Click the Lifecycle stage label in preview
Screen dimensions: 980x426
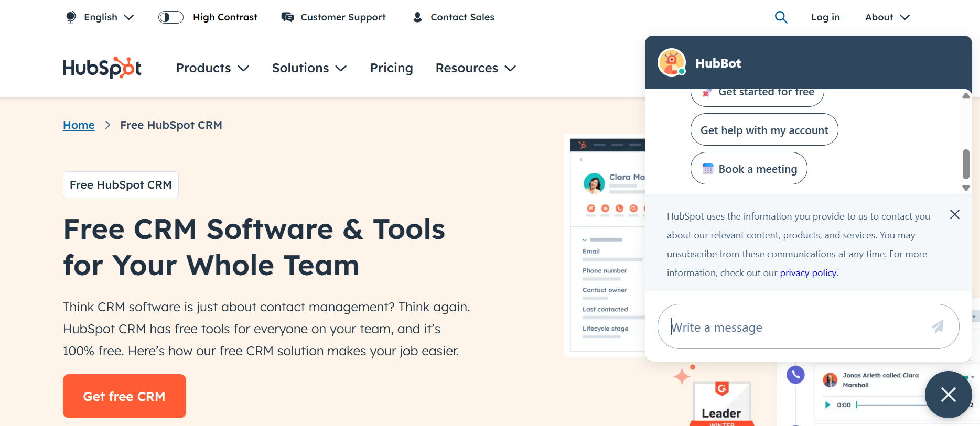(x=605, y=329)
